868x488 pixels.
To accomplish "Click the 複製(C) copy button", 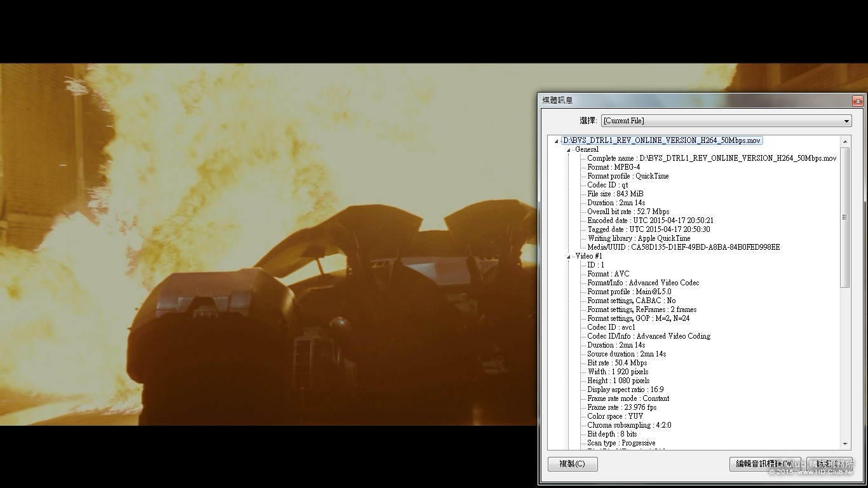I will pos(573,464).
